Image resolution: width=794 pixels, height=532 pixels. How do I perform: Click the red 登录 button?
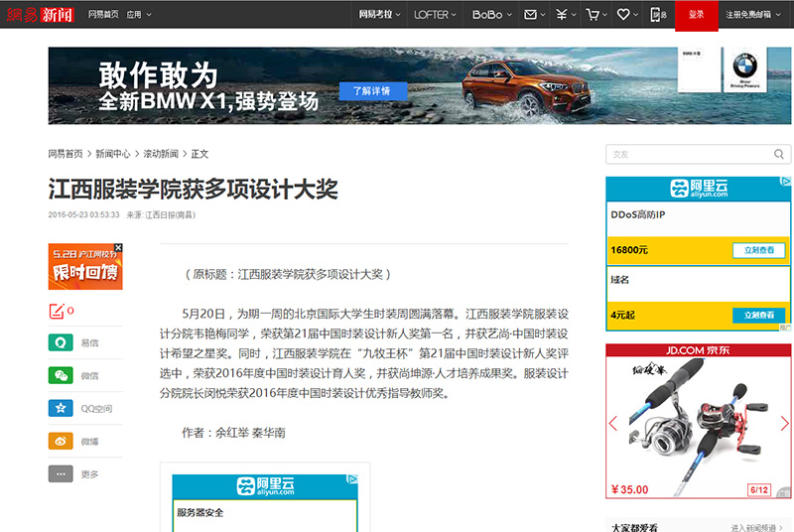click(696, 15)
